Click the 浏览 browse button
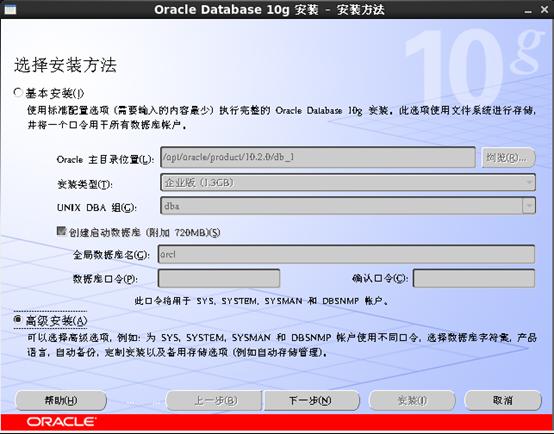The height and width of the screenshot is (434, 554). (x=508, y=158)
